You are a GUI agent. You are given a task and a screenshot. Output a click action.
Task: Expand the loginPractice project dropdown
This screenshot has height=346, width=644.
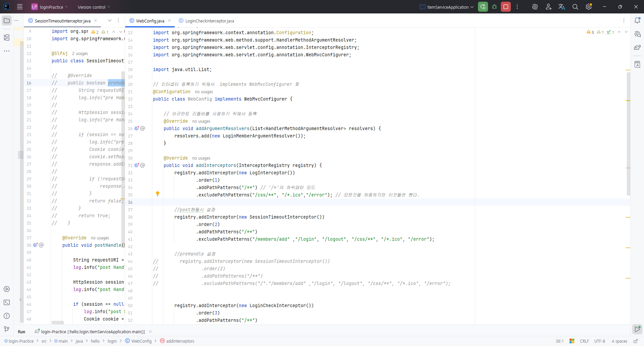50,7
